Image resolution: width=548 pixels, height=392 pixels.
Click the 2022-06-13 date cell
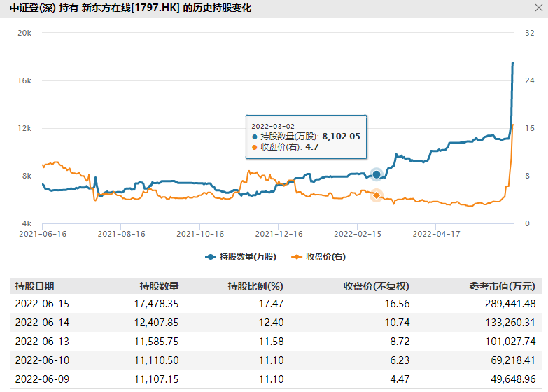(x=43, y=342)
